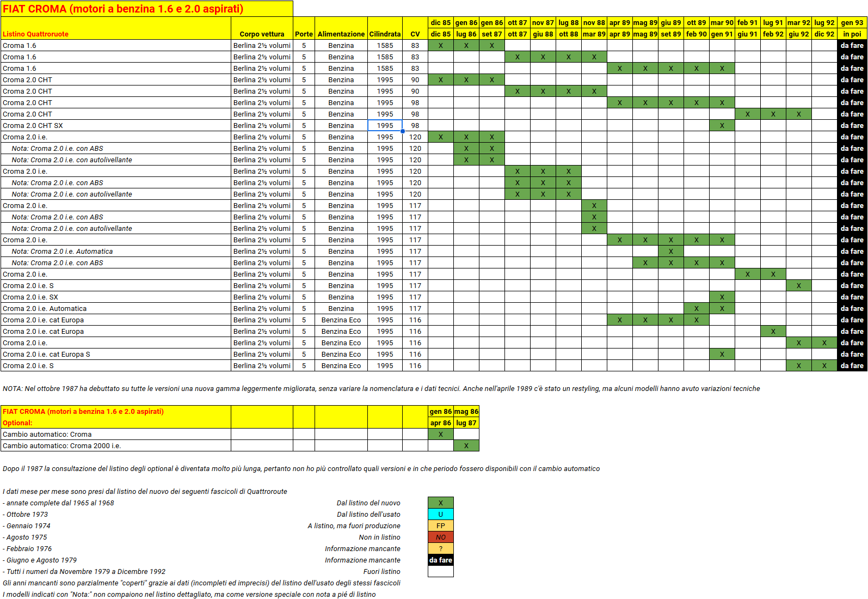Screen dimensions: 868x599
Task: Click X in 'Nota: Croma 2.0 i.e. Automatica' row
Action: pos(671,251)
